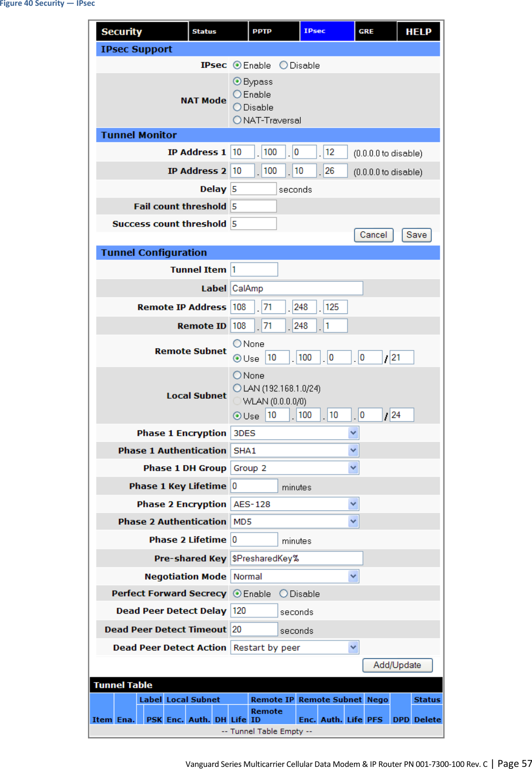The height and width of the screenshot is (769, 532).
Task: Open the Status tab
Action: (x=218, y=32)
